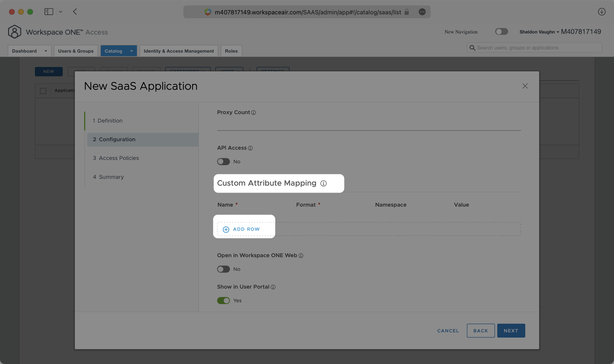
Task: Close the New SaaS Application dialog
Action: pos(525,86)
